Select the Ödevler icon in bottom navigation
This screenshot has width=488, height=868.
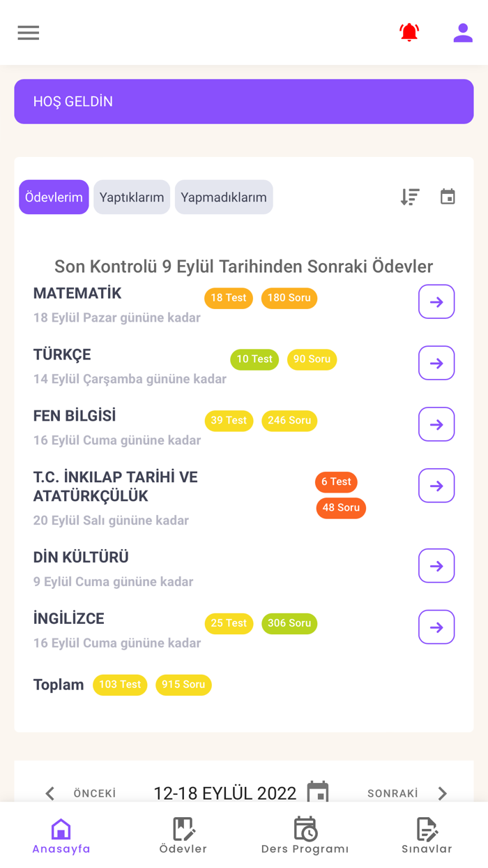click(183, 832)
